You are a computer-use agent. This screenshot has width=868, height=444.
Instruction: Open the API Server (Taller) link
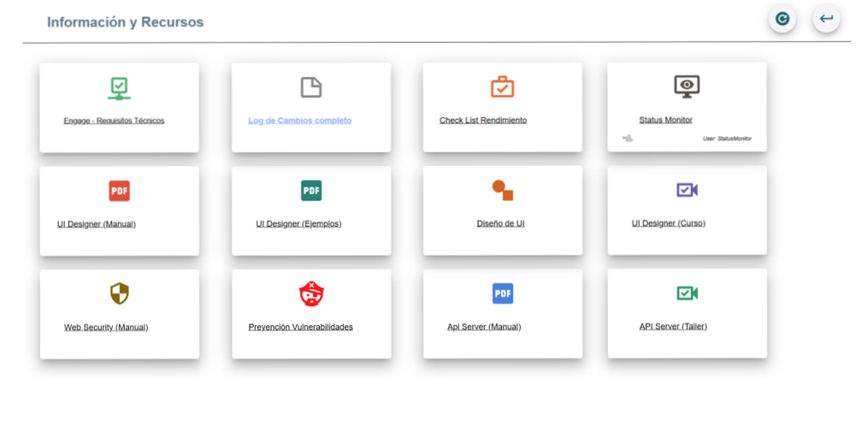click(673, 327)
